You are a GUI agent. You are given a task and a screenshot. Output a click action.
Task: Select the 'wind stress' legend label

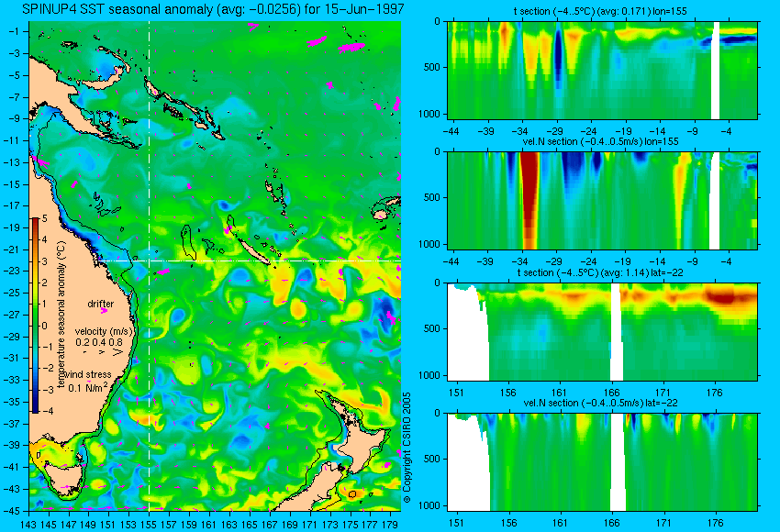[88, 375]
